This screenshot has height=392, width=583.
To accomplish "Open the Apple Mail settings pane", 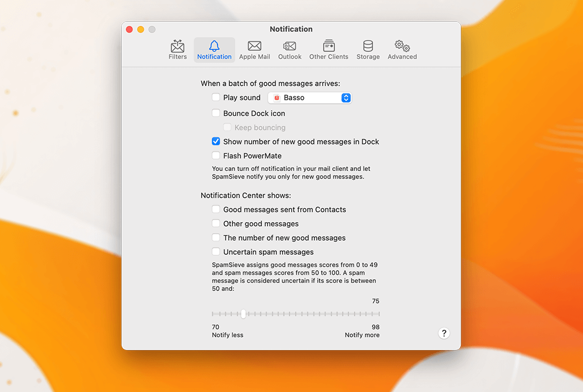I will pyautogui.click(x=255, y=50).
